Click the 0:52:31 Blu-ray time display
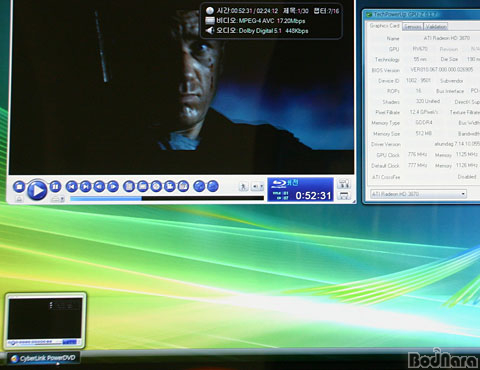Viewport: 480px width, 370px height. point(300,190)
